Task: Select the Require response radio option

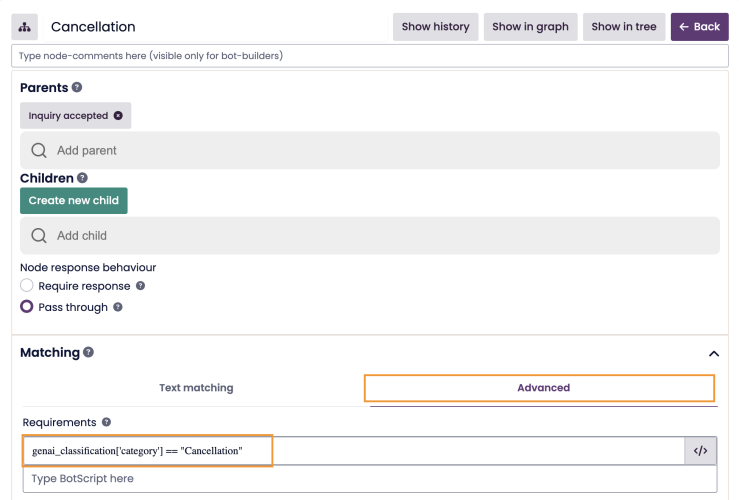Action: 27,286
